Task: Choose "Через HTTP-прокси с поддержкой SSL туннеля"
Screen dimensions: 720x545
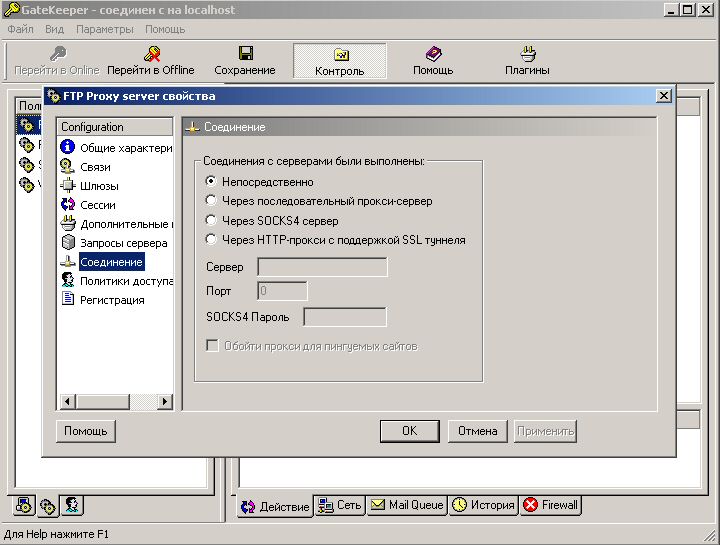Action: coord(211,240)
